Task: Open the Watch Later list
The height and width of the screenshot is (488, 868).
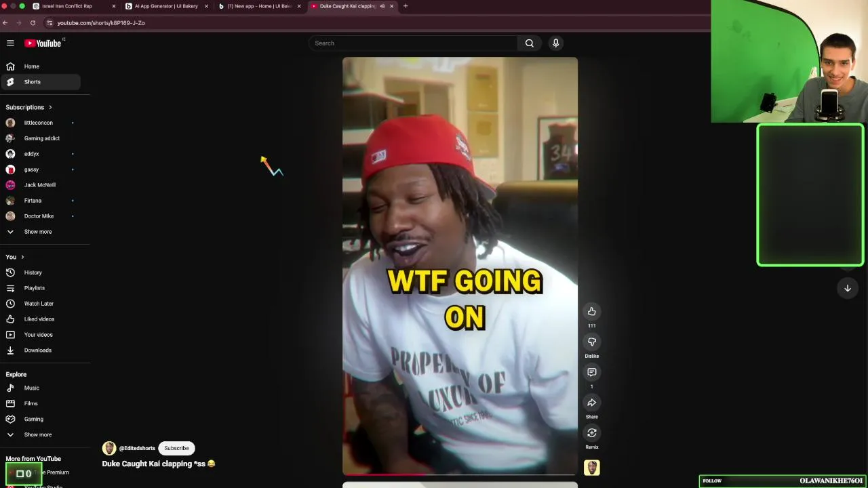Action: [x=41, y=304]
